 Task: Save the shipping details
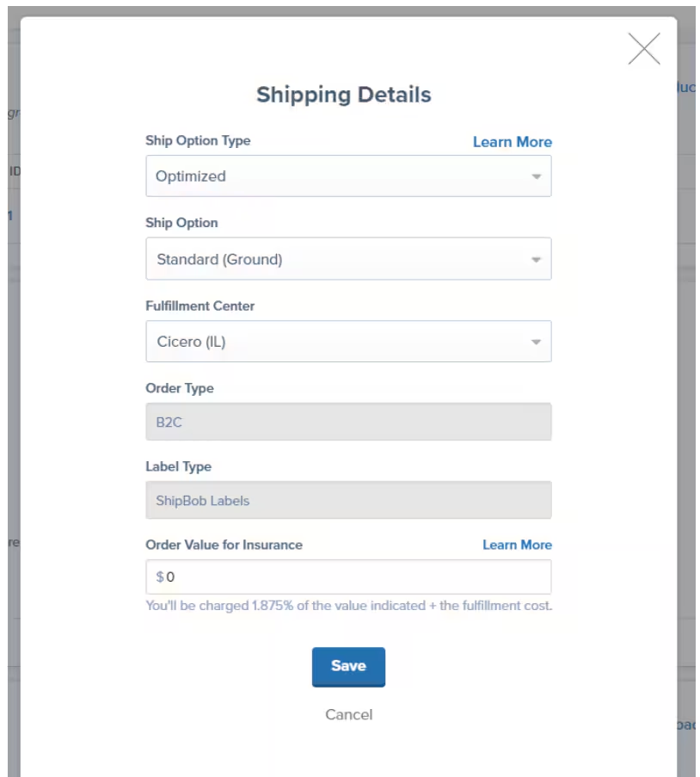coord(348,665)
